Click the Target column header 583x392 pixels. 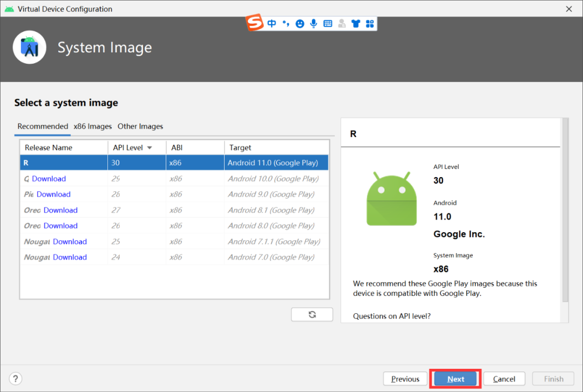[276, 147]
